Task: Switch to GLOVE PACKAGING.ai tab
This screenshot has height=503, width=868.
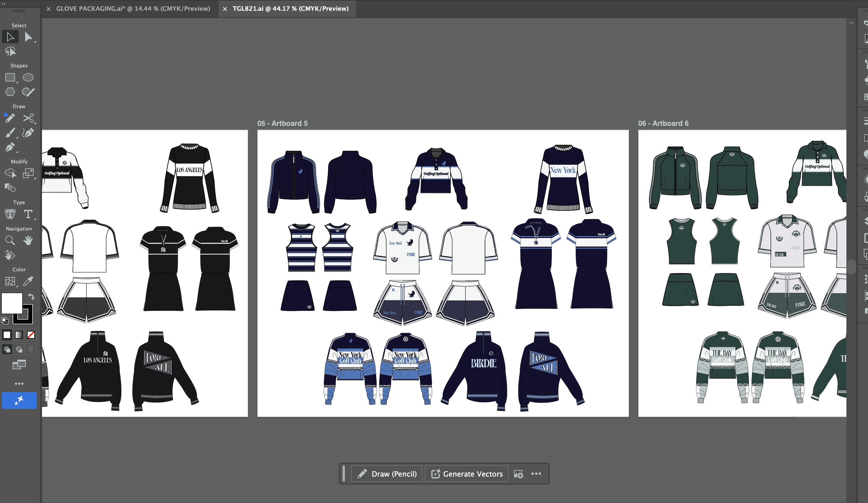Action: coord(133,9)
